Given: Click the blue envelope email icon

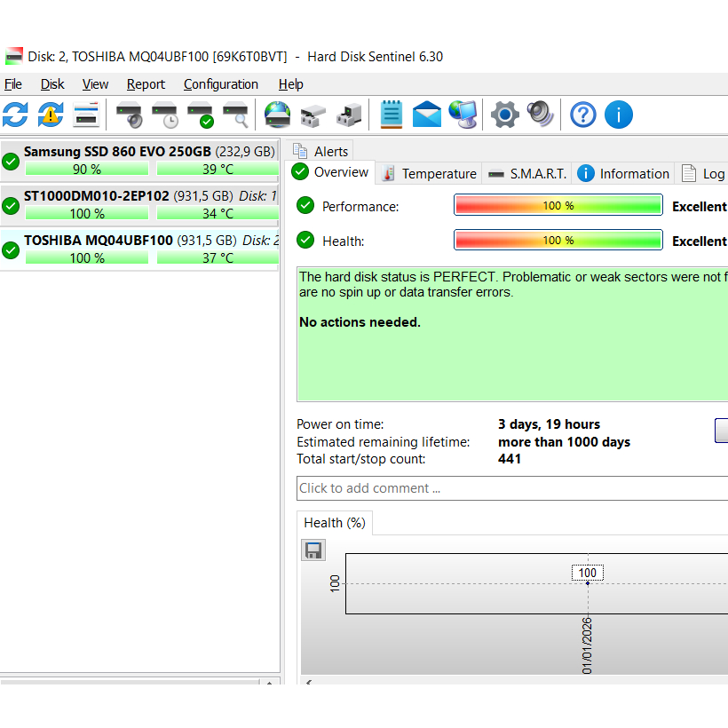Looking at the screenshot, I should click(x=427, y=115).
